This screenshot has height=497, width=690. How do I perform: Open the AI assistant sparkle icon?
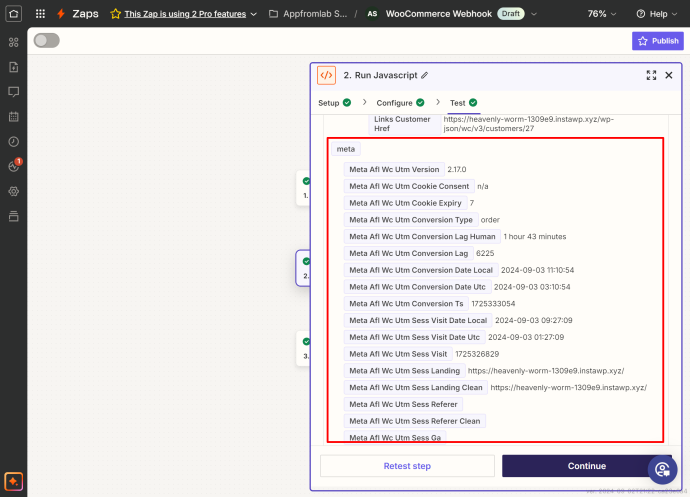tap(13, 481)
